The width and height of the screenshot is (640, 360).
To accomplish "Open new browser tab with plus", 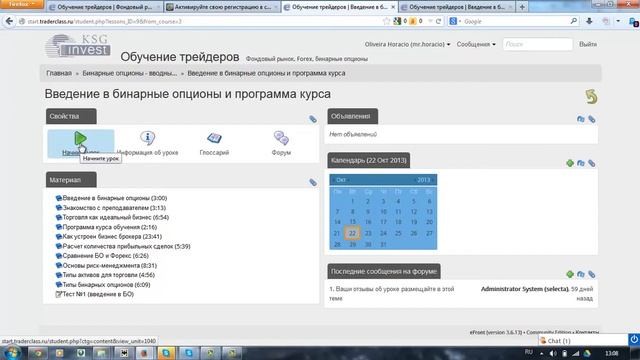I will coord(522,7).
